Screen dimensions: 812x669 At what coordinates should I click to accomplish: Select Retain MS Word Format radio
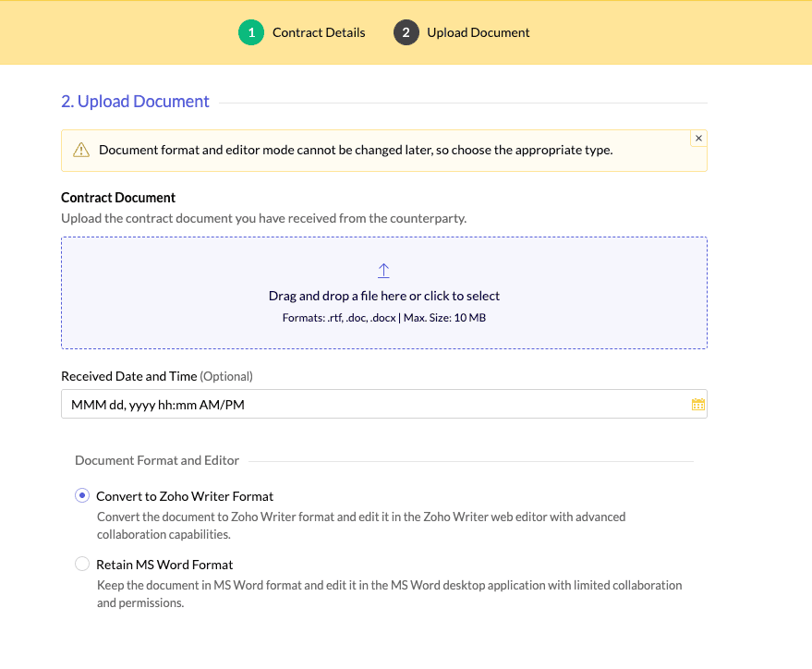(82, 564)
